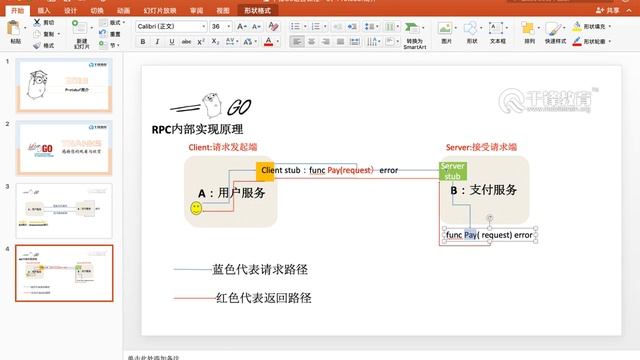Expand the New Slide dropdown arrow

tap(91, 28)
